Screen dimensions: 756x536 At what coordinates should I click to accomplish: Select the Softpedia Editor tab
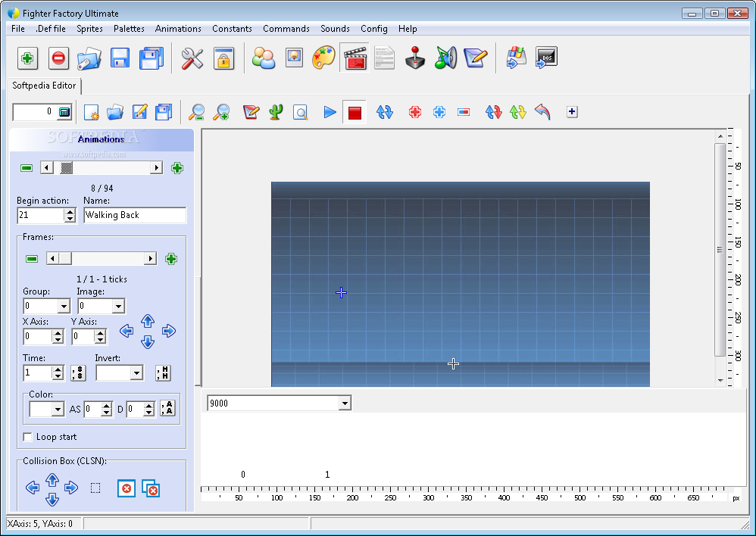(x=44, y=86)
